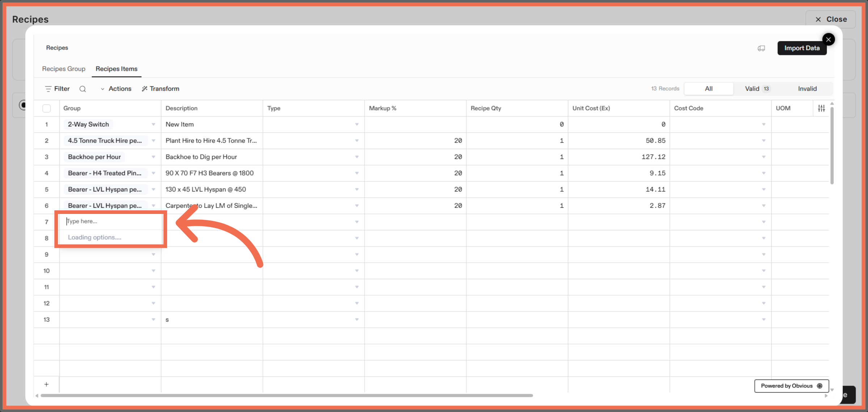Click the plus icon to add row
This screenshot has height=412, width=868.
[x=46, y=384]
